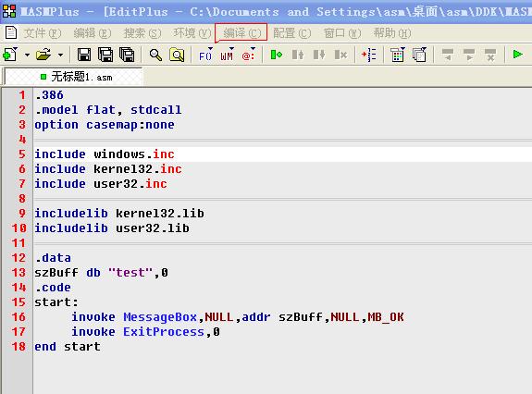The image size is (532, 394).
Task: Click 'include windows.inc' code line
Action: coord(105,154)
